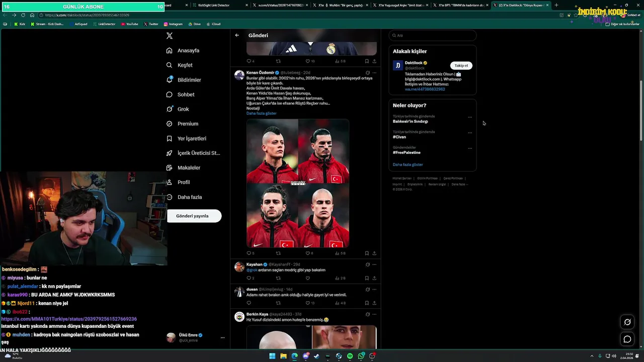This screenshot has width=644, height=362.
Task: Reply to Kenan Özdemir tweet
Action: pos(249,253)
